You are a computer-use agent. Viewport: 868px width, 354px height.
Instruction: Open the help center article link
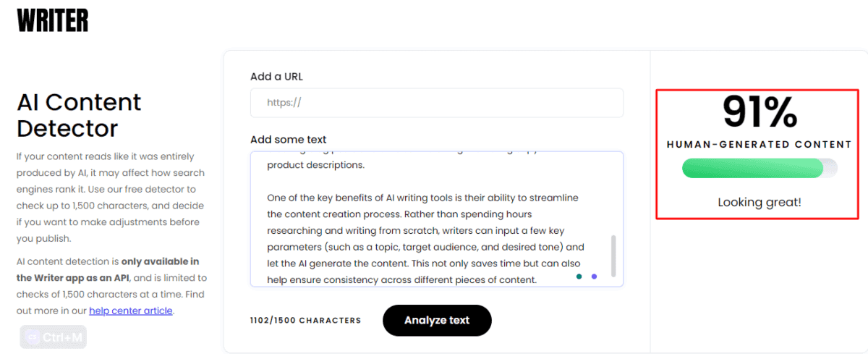click(131, 311)
